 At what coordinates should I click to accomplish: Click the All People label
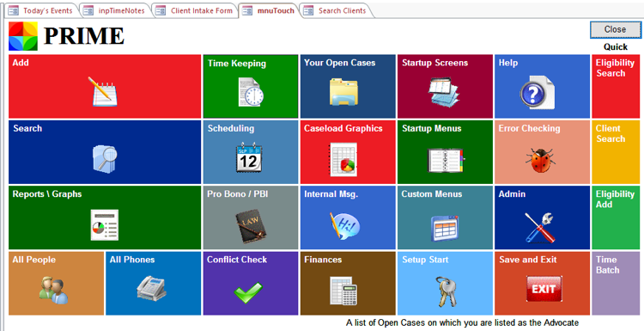point(34,260)
